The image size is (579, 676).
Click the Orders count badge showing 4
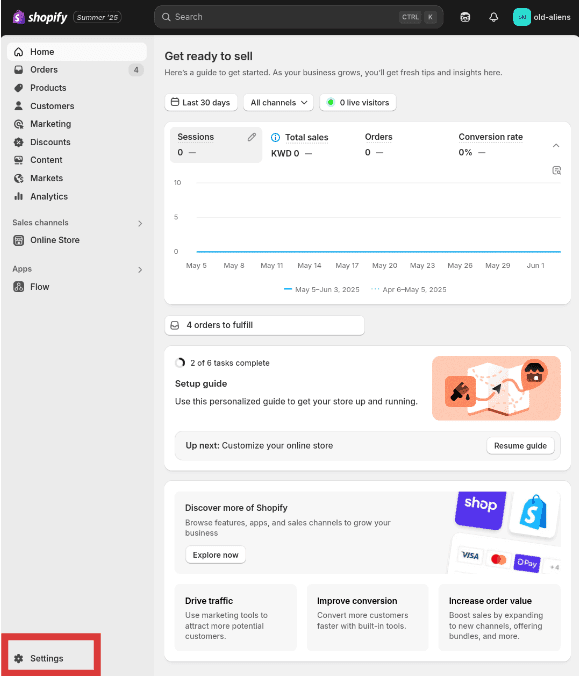coord(136,70)
